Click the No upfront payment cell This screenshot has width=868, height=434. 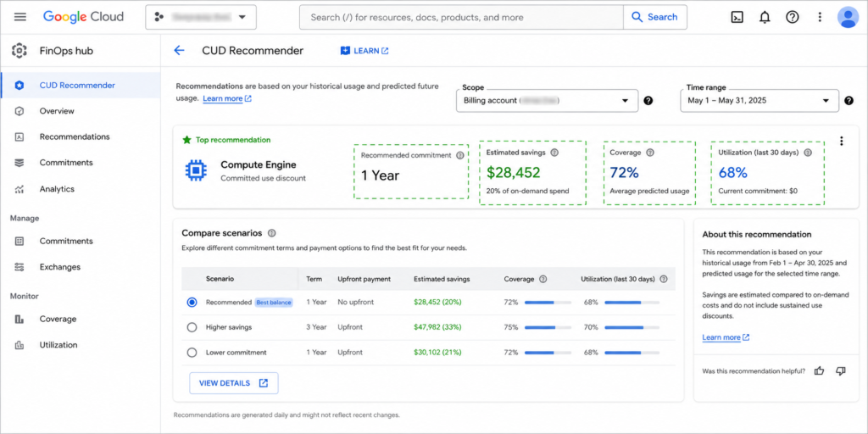356,303
